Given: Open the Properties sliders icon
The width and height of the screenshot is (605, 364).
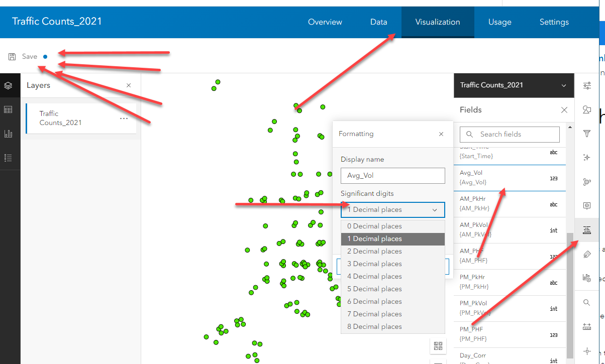Looking at the screenshot, I should (x=586, y=86).
